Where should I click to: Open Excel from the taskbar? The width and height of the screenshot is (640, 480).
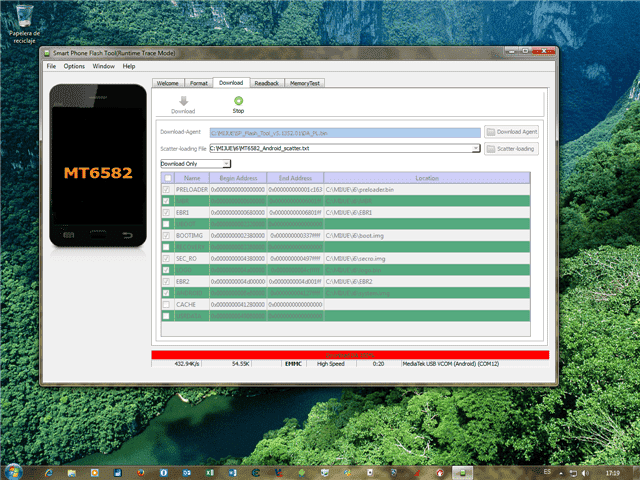point(209,473)
